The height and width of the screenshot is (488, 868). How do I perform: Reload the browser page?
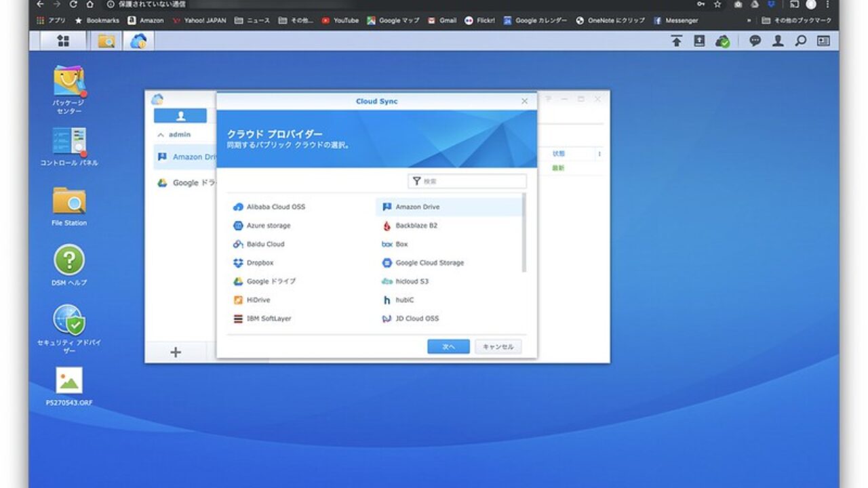coord(73,4)
